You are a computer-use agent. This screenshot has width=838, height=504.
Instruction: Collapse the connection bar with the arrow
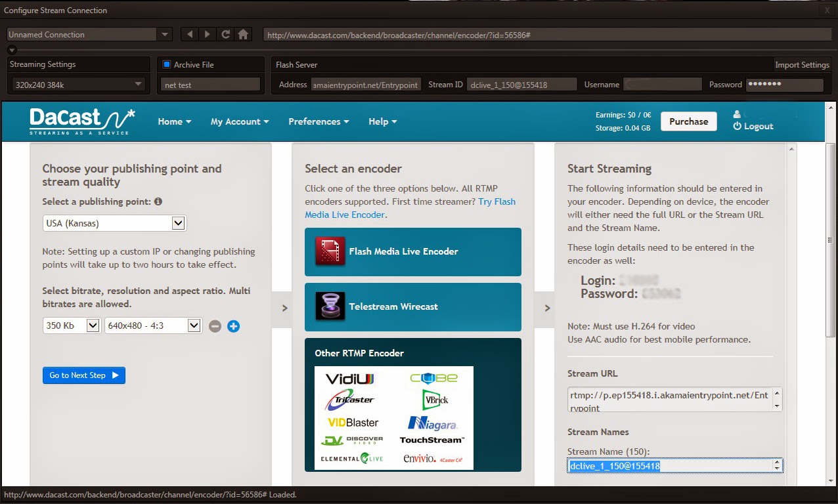tap(11, 50)
